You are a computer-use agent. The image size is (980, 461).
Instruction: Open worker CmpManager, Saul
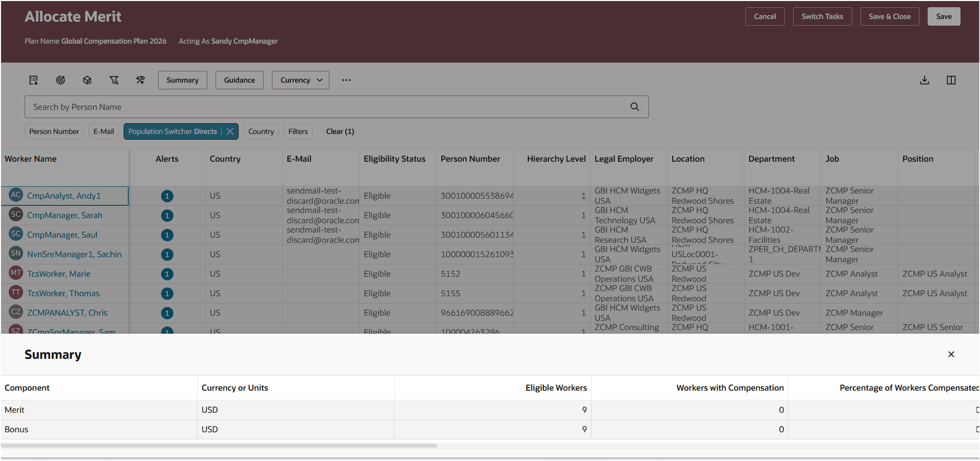(62, 235)
